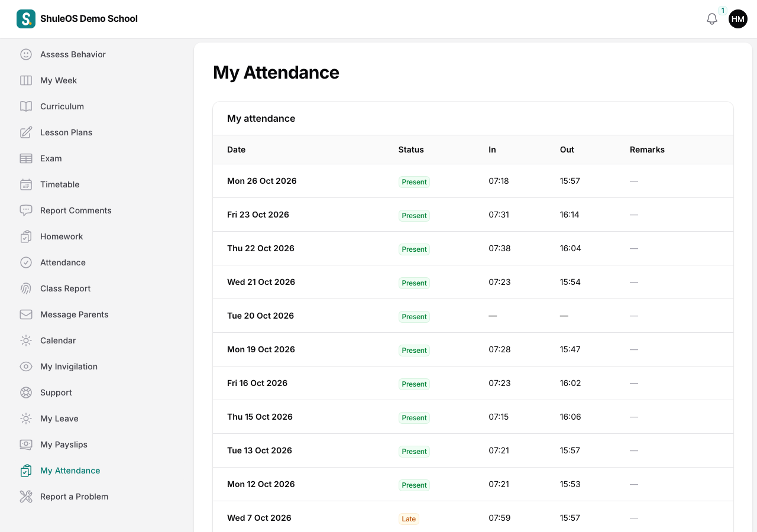Click the Status column header

click(411, 150)
